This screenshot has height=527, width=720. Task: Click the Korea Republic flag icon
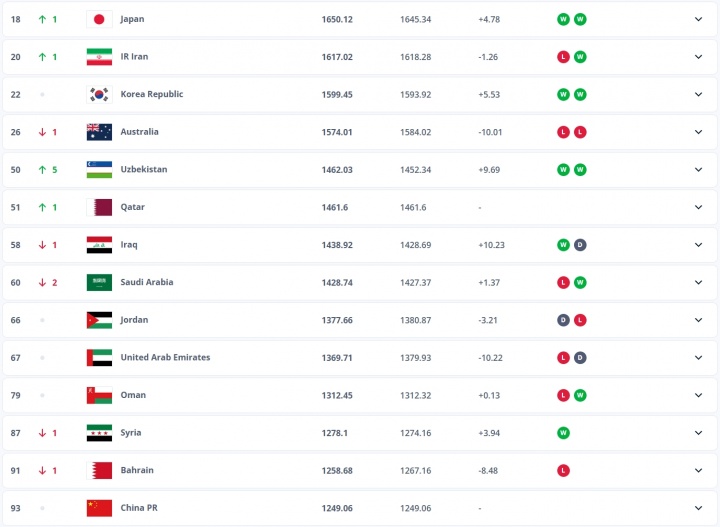[99, 94]
